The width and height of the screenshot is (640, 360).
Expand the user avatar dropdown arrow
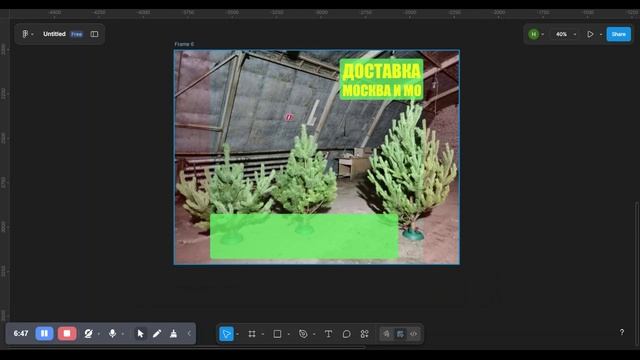coord(542,34)
